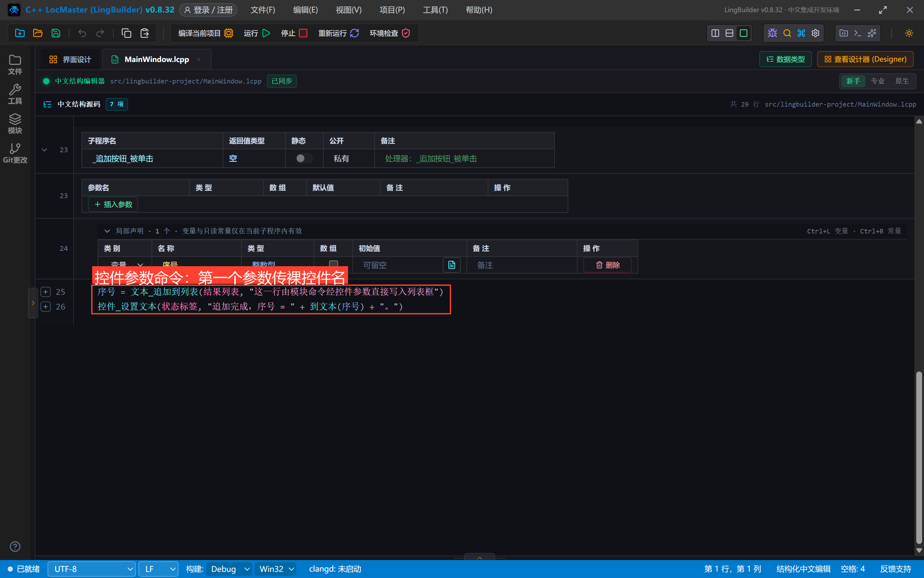Click the debug bug icon in toolbar
The width and height of the screenshot is (924, 578).
[772, 33]
